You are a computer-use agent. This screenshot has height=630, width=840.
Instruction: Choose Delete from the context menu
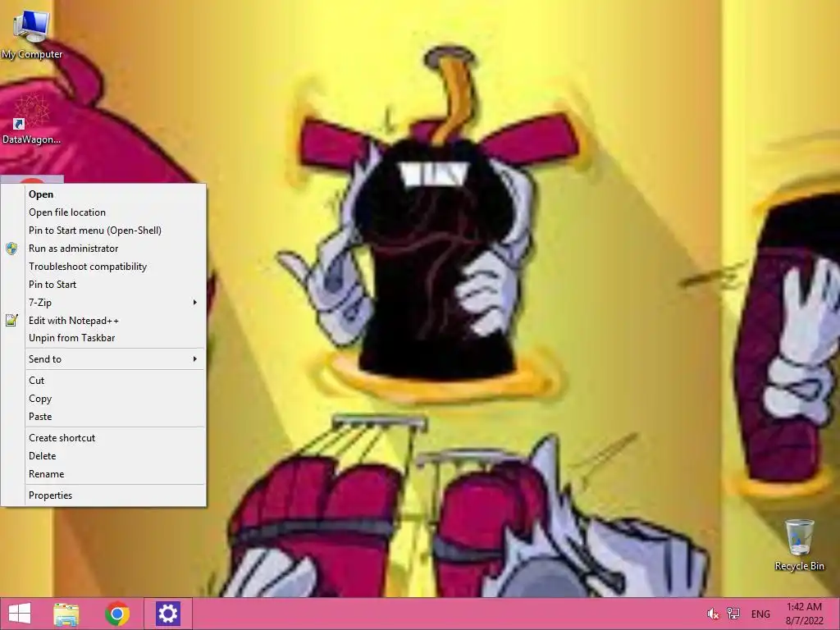coord(103,456)
